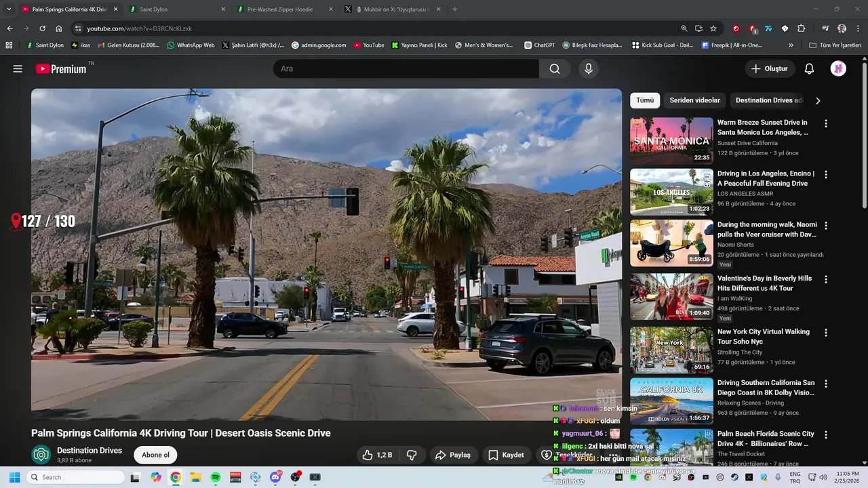This screenshot has height=488, width=868.
Task: Open the Santa Monica sunset drive thumbnail
Action: pos(671,141)
